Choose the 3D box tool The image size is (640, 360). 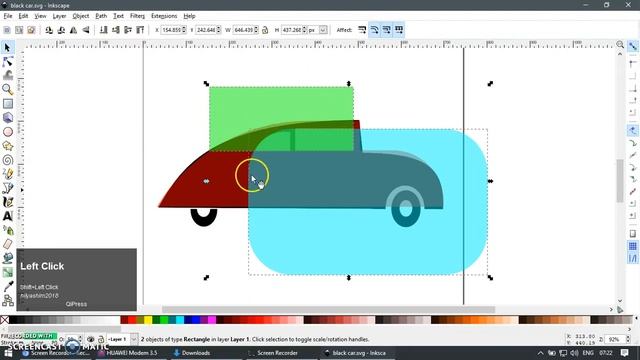pyautogui.click(x=7, y=118)
